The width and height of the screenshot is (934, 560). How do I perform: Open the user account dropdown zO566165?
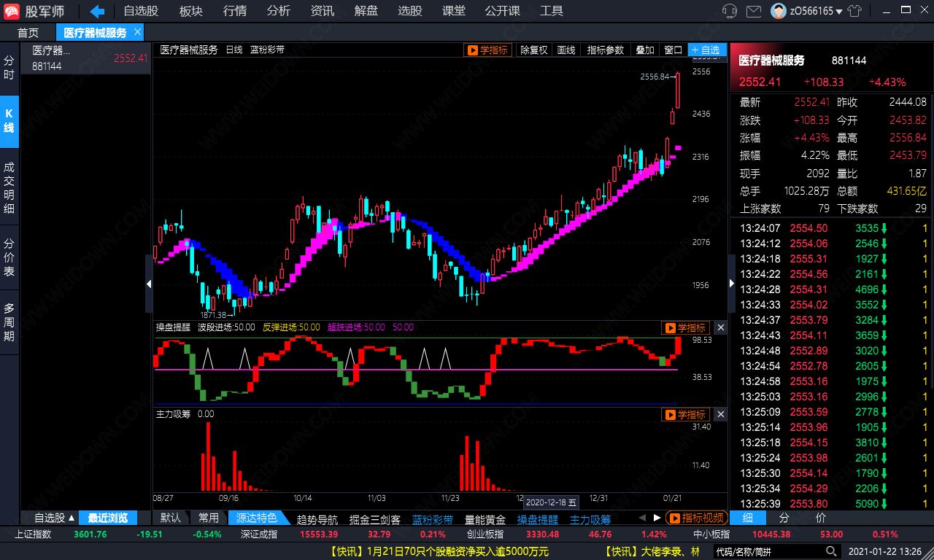tap(816, 11)
